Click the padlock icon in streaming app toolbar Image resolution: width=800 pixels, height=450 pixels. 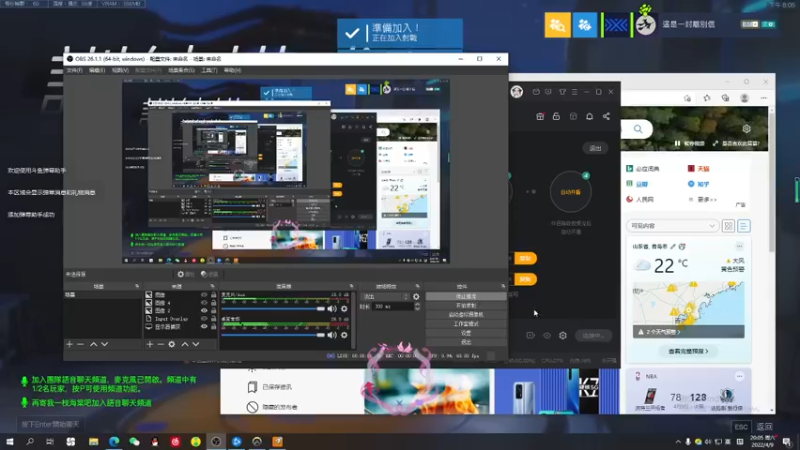556,116
